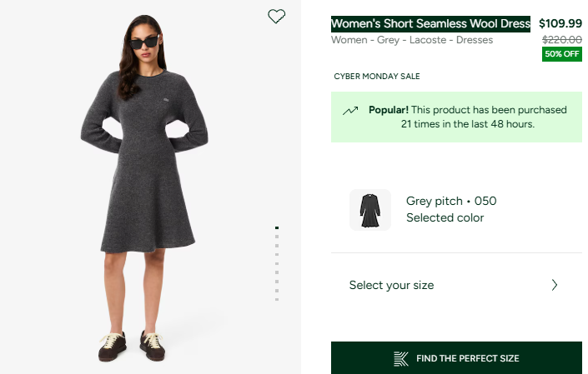This screenshot has height=374, width=588.
Task: Jump to the last image carousel dot
Action: coord(277,299)
